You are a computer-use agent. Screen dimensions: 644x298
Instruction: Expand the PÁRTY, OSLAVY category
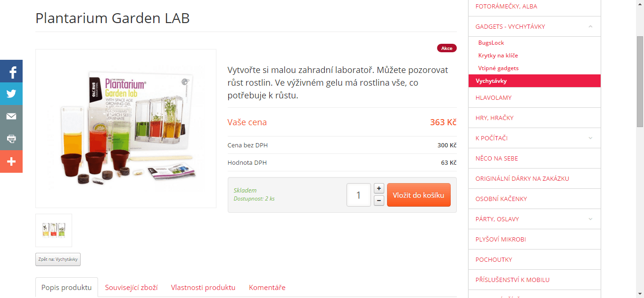590,219
